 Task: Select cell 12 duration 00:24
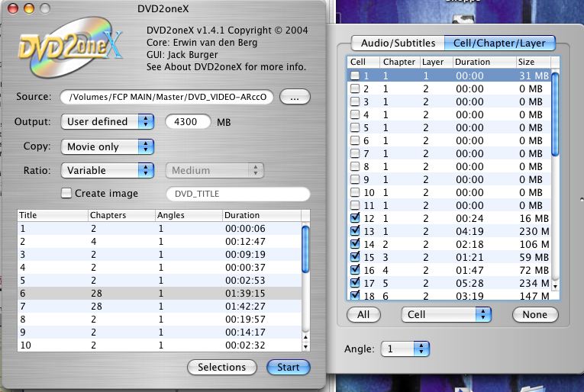pos(469,218)
